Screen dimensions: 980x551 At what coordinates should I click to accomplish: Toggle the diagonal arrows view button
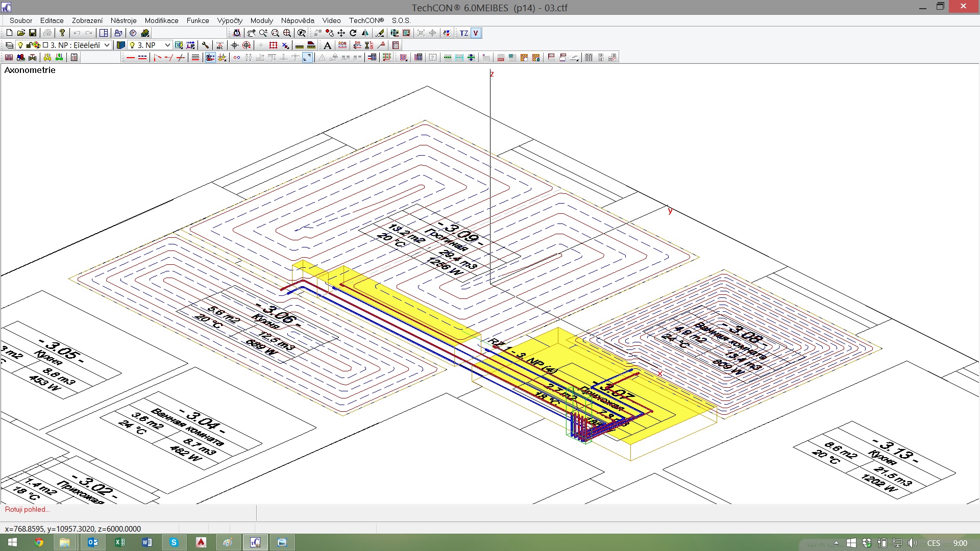coord(307,58)
